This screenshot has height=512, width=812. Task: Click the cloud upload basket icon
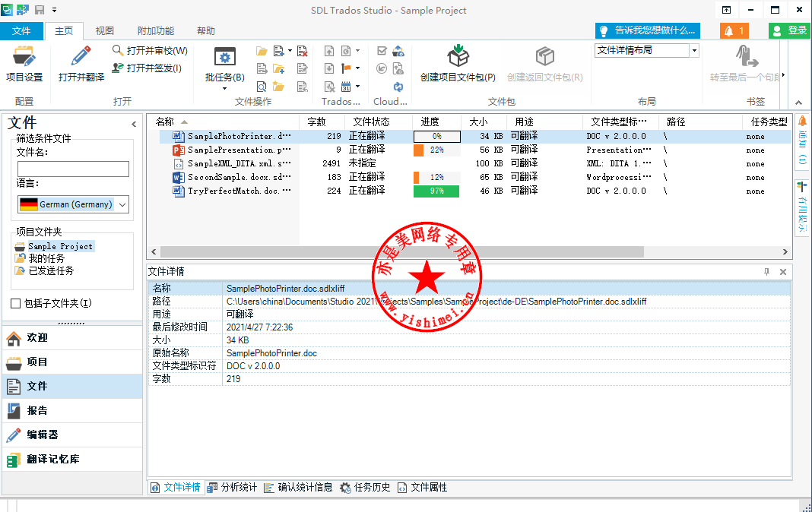(398, 51)
